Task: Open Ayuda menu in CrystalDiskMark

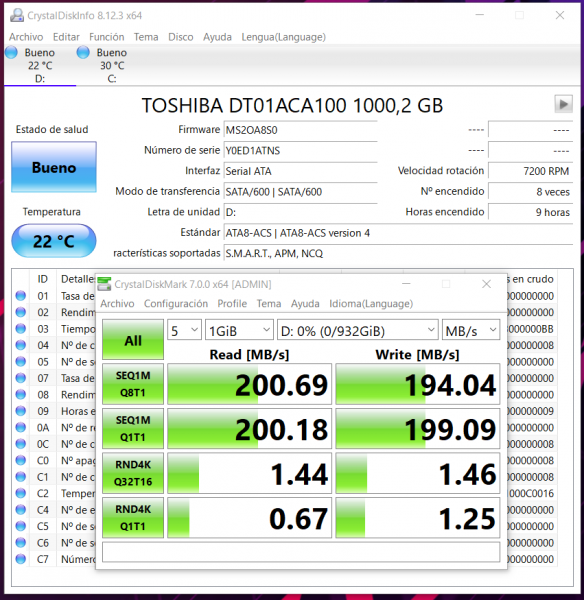Action: pyautogui.click(x=305, y=303)
